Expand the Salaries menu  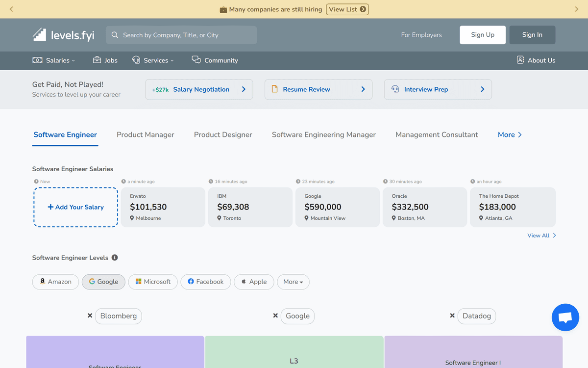[x=54, y=60]
